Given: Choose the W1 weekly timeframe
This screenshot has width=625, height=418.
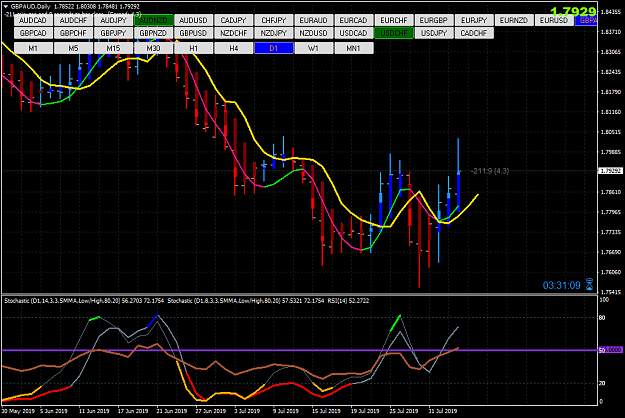Looking at the screenshot, I should 314,48.
